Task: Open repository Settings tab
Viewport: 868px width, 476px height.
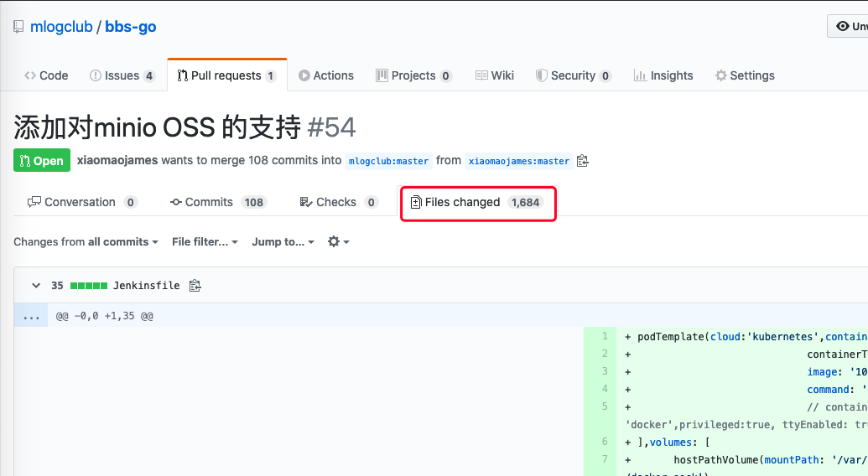Action: pyautogui.click(x=745, y=75)
